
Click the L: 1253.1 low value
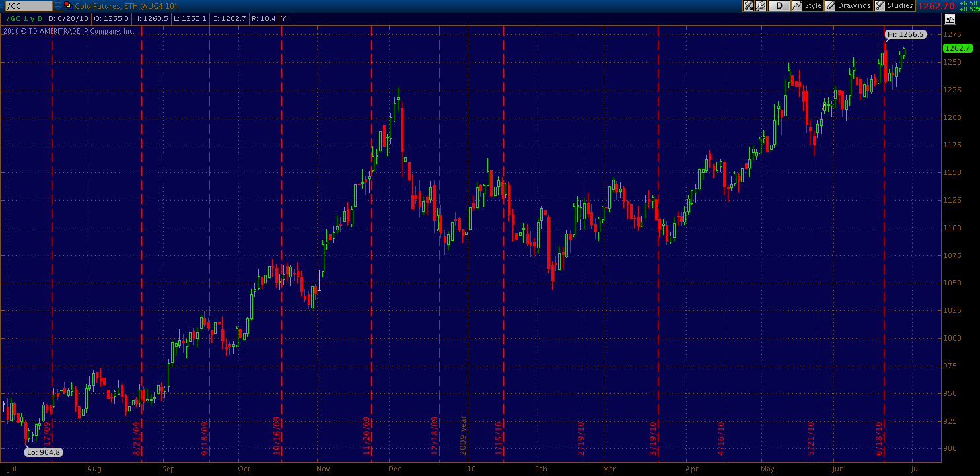[189, 18]
